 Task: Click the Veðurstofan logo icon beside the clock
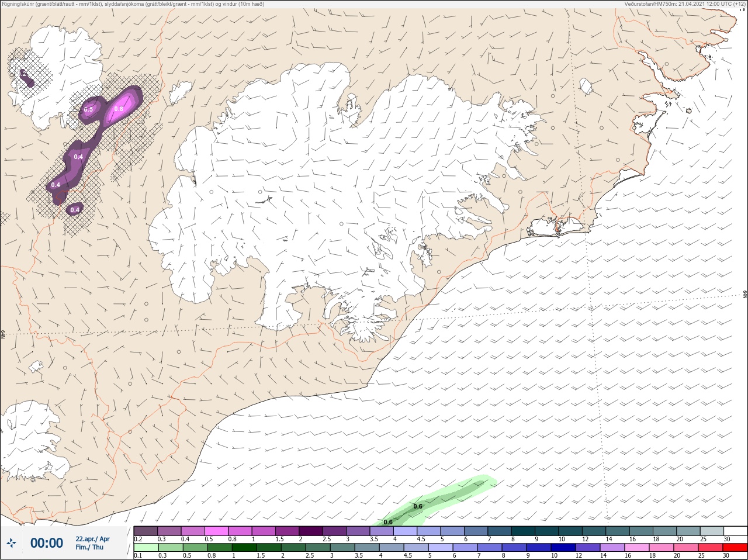pyautogui.click(x=12, y=543)
